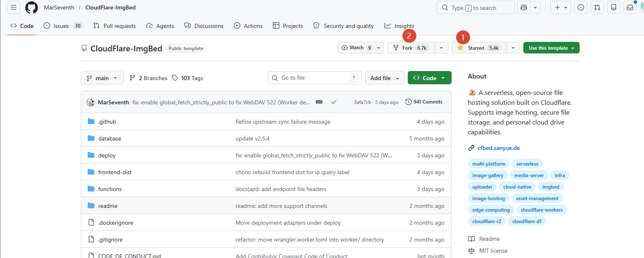Screen dimensions: 644x258
Task: Expand the Copilot dropdown caret
Action: pyautogui.click(x=535, y=7)
